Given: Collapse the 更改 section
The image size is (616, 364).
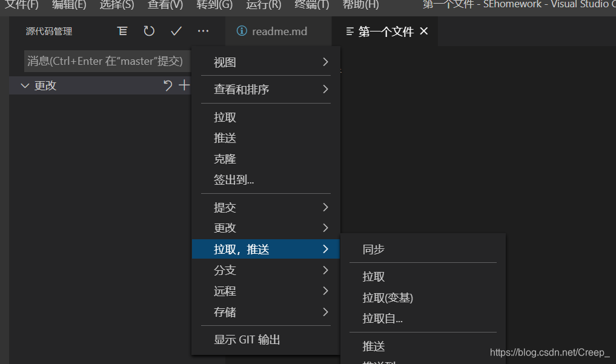Looking at the screenshot, I should (24, 85).
